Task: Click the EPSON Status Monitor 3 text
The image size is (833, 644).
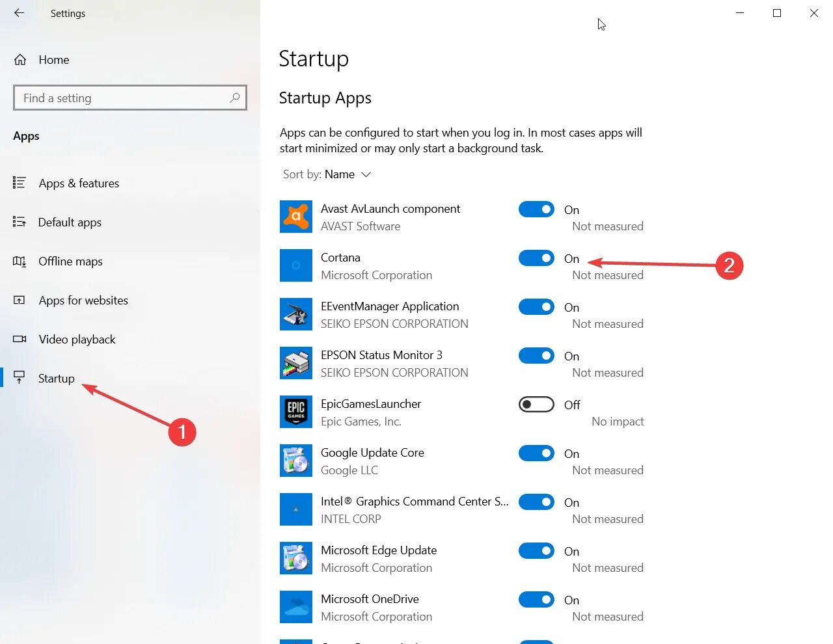Action: point(381,355)
